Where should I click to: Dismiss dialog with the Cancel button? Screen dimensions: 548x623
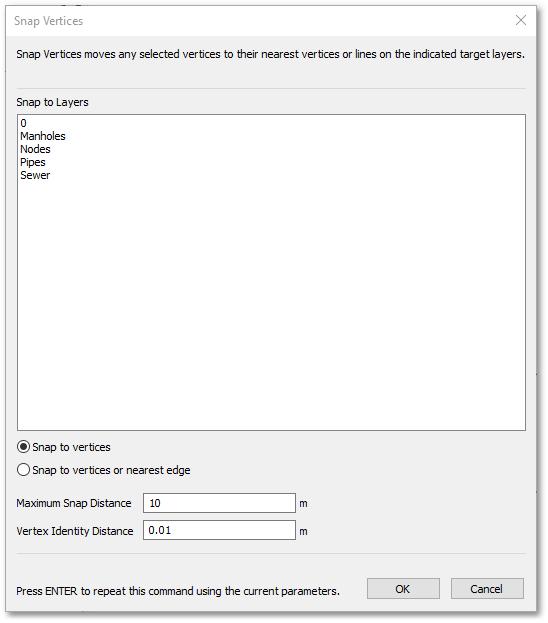click(487, 588)
